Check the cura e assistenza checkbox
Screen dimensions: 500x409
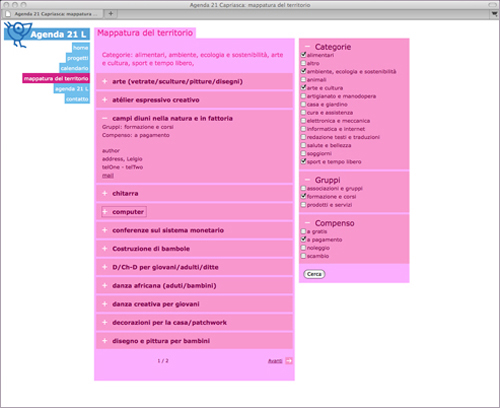coord(303,112)
